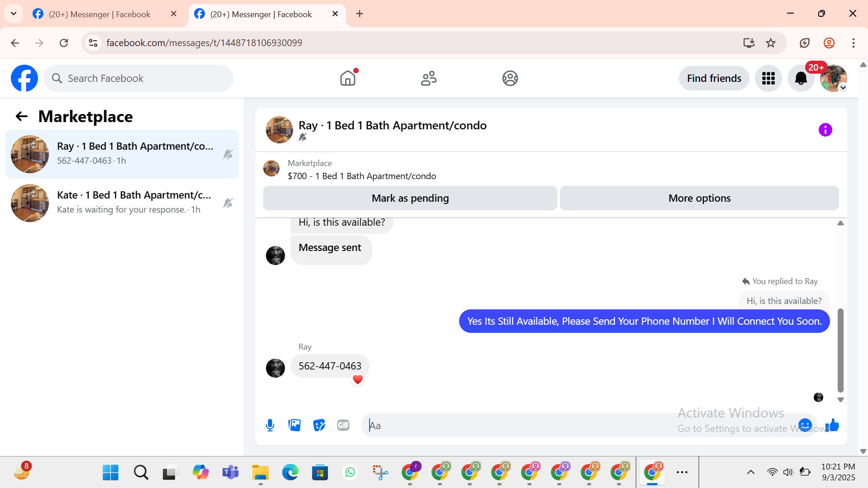Click the browser reload icon
Viewport: 868px width, 488px height.
(64, 43)
